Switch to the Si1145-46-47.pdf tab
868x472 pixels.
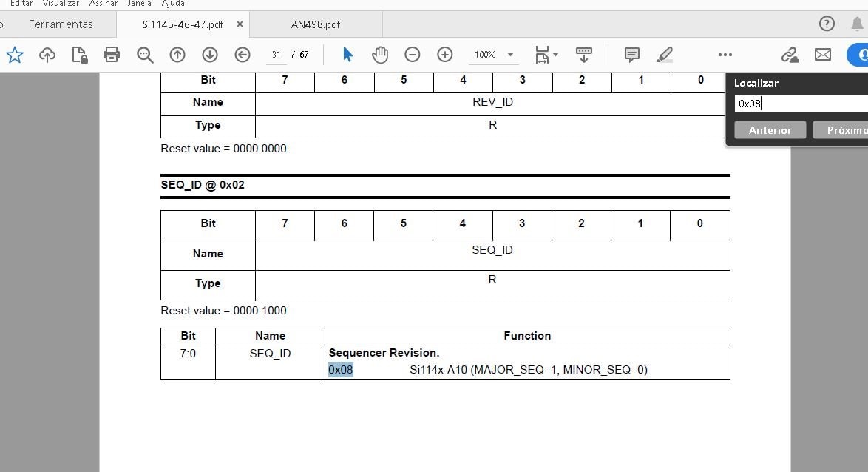[183, 24]
